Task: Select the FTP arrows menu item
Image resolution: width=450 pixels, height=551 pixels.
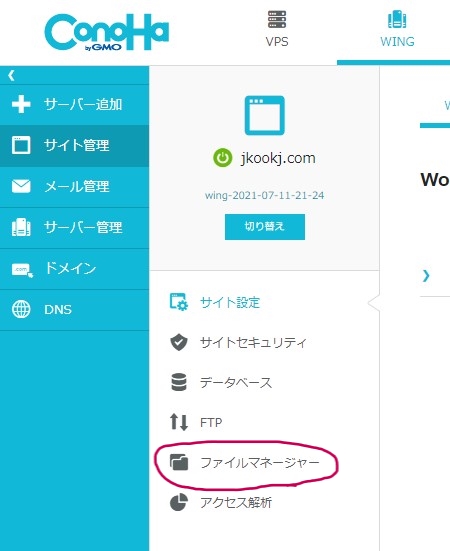Action: pos(196,422)
